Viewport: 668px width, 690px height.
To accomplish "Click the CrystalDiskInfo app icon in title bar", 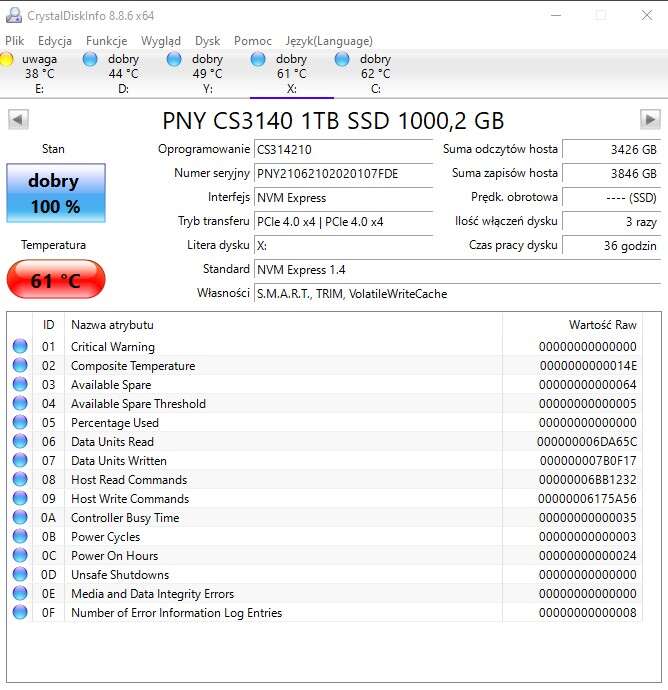I will [13, 16].
